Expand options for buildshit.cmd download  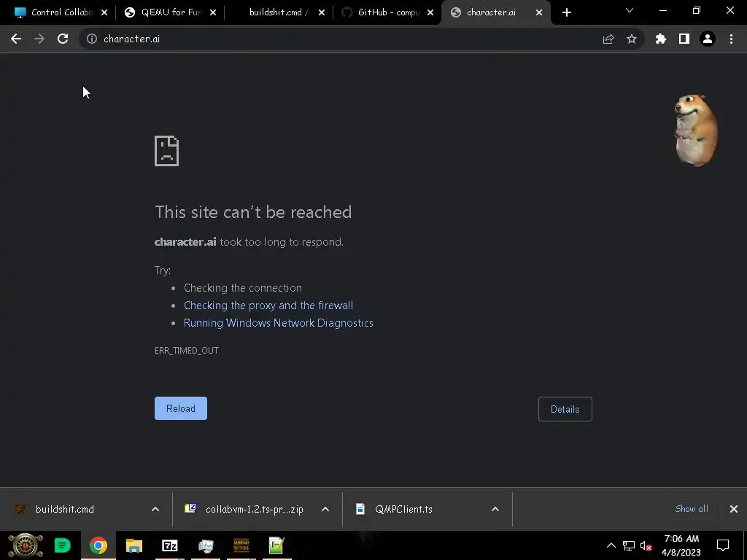(155, 509)
